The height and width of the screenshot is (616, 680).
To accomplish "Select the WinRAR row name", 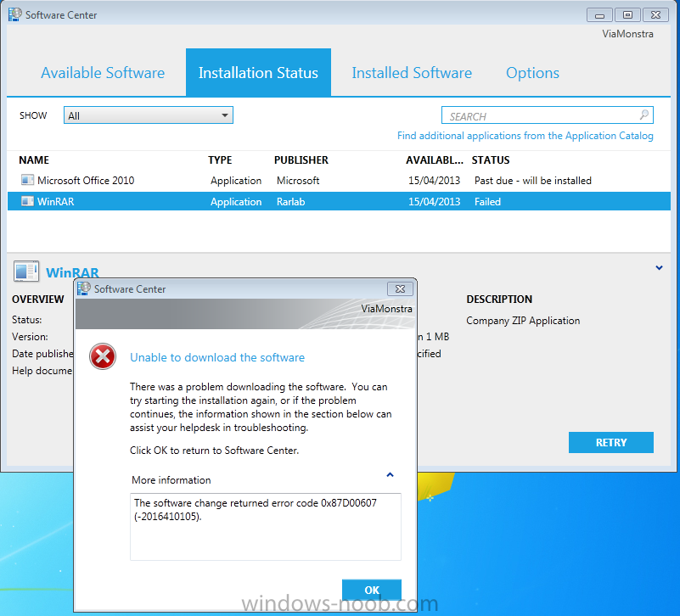I will [x=55, y=202].
